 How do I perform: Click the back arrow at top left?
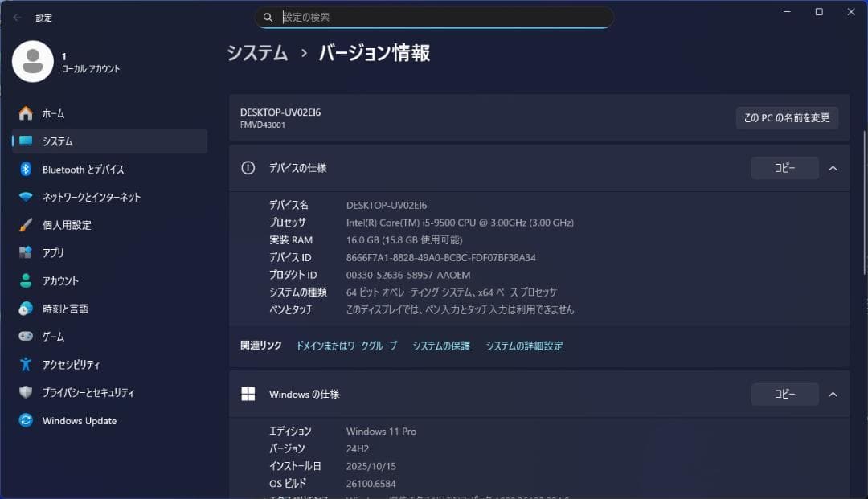click(x=18, y=17)
